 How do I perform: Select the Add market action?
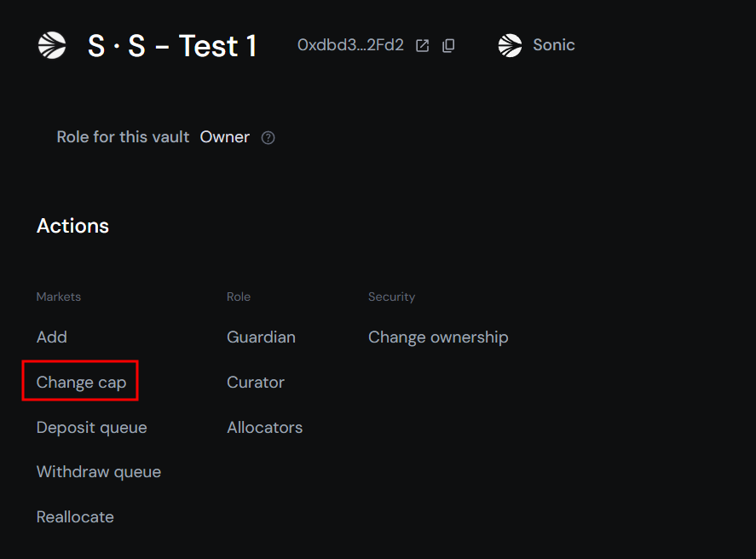[x=52, y=337]
